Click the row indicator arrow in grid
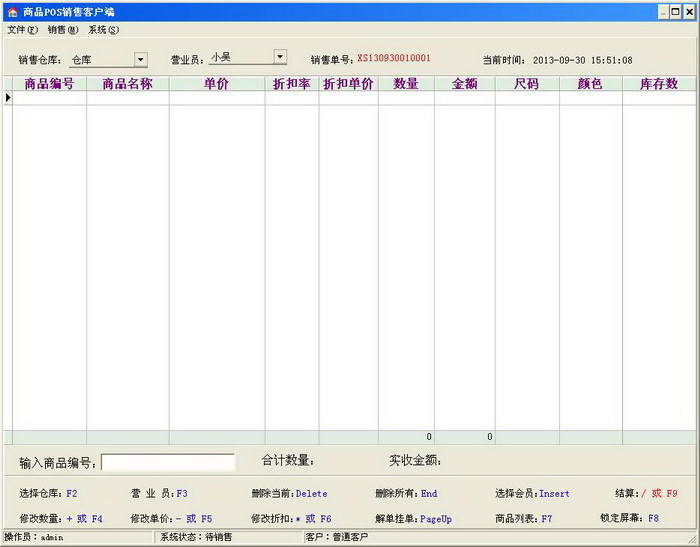The width and height of the screenshot is (700, 547). click(8, 98)
